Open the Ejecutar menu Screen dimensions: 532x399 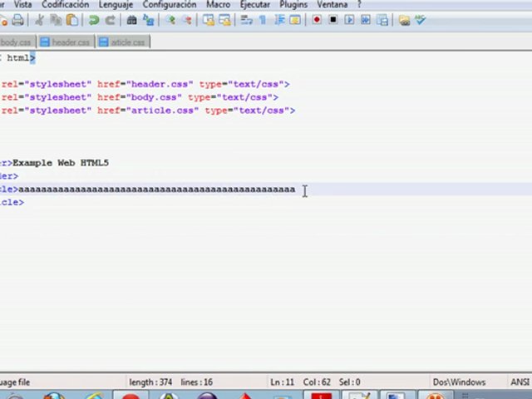[x=255, y=5]
